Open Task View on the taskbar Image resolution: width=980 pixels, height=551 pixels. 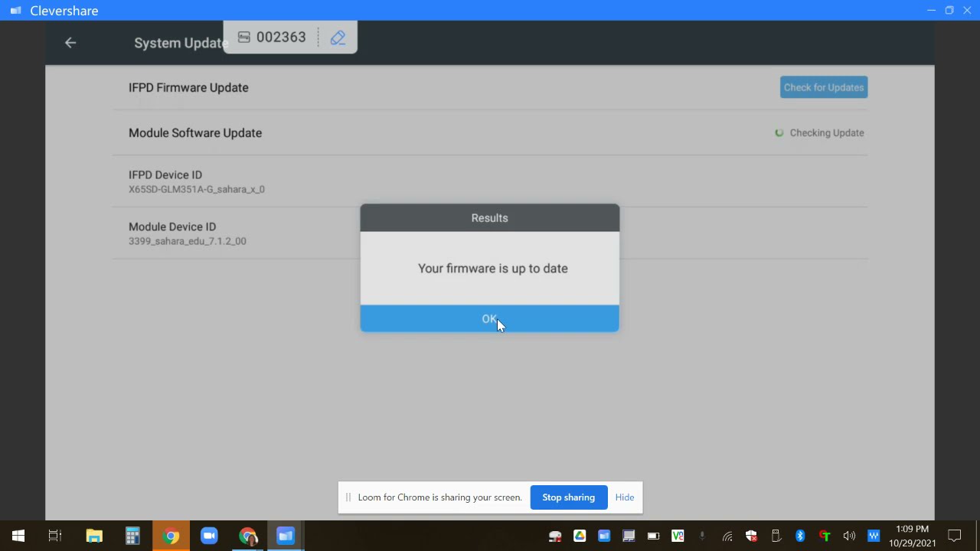click(55, 536)
